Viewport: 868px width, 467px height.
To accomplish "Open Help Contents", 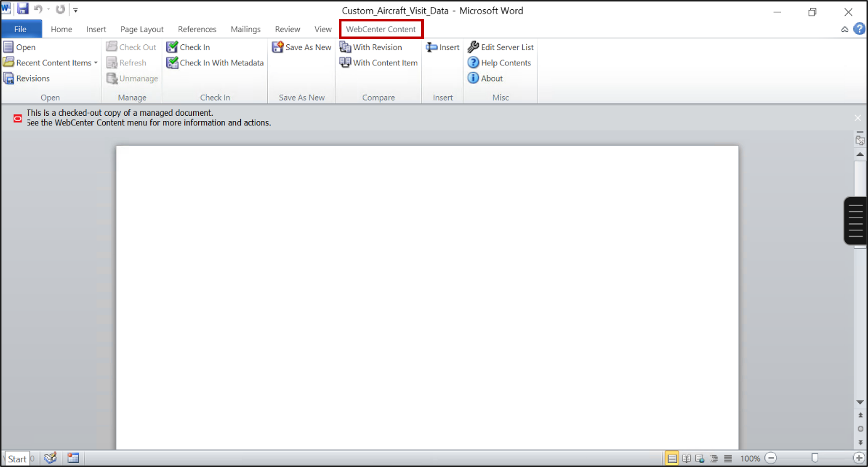I will click(505, 63).
